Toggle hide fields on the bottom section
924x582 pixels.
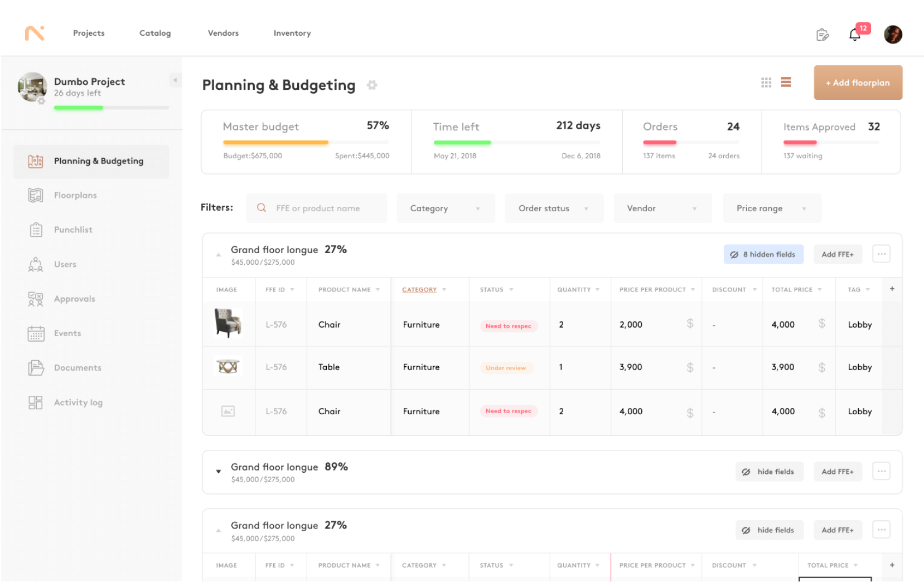click(769, 530)
